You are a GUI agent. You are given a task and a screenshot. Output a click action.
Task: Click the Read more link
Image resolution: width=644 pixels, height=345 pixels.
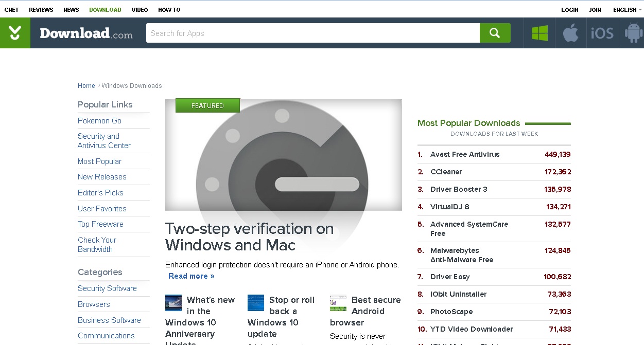191,276
